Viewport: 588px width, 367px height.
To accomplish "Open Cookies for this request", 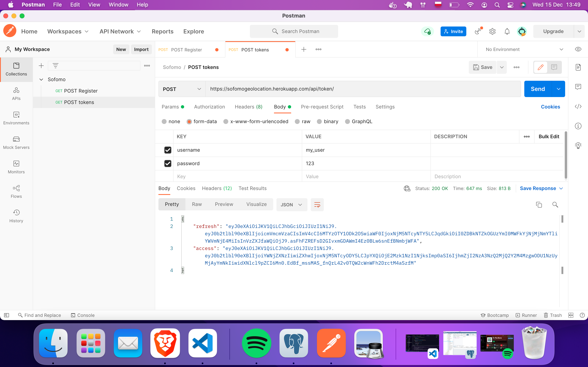I will 551,107.
